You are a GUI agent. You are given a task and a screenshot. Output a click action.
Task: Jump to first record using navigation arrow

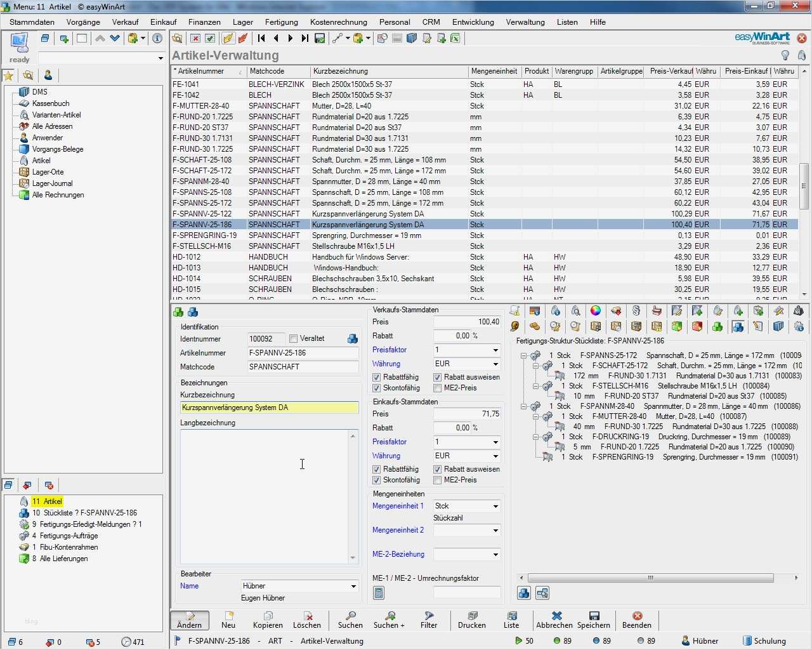click(261, 38)
